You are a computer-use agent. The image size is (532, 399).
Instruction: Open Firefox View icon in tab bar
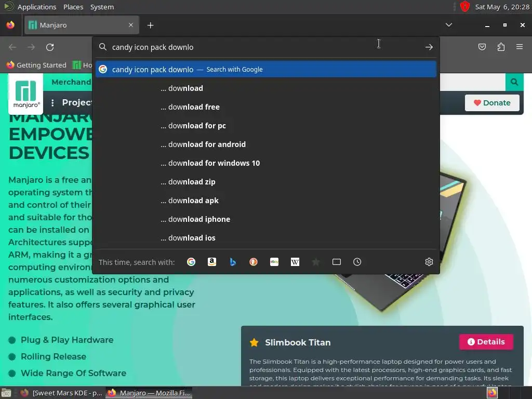coord(10,25)
